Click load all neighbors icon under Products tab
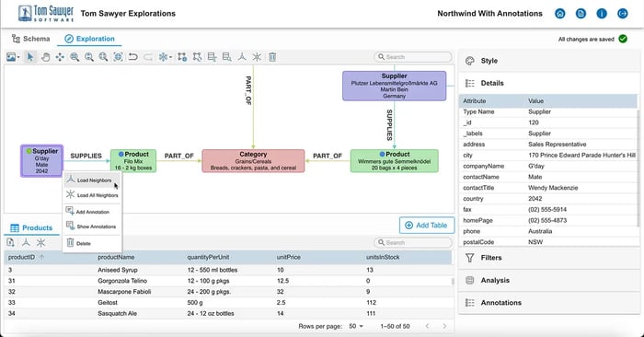The image size is (644, 337). [x=40, y=242]
